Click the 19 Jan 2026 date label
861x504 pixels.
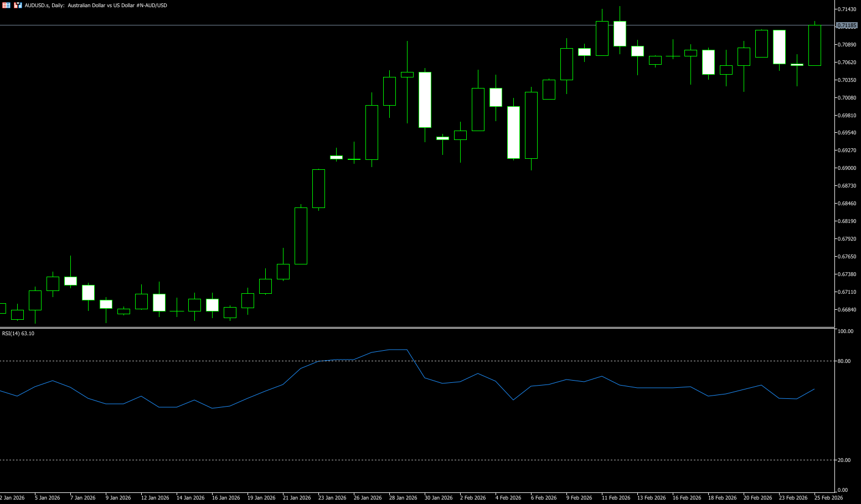click(x=261, y=498)
